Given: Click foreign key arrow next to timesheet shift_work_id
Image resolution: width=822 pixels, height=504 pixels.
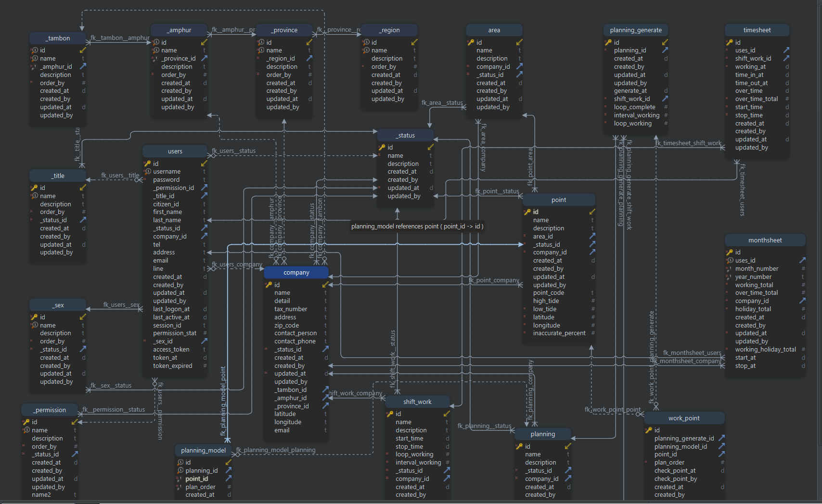Looking at the screenshot, I should [786, 58].
